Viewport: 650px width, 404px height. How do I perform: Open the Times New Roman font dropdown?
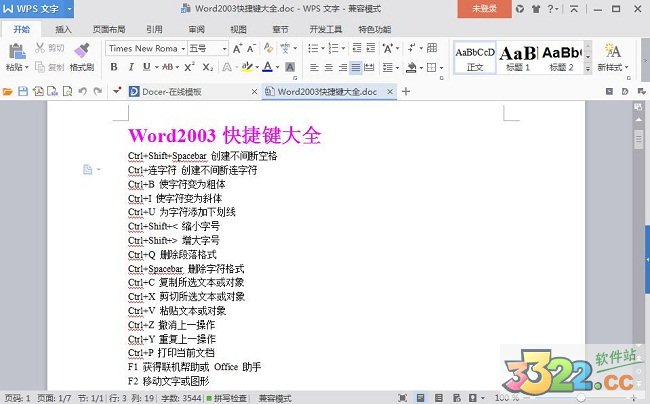(x=183, y=49)
